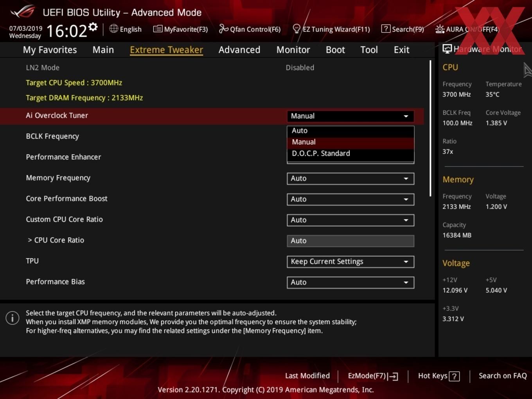Select Performance Bias label

click(55, 282)
